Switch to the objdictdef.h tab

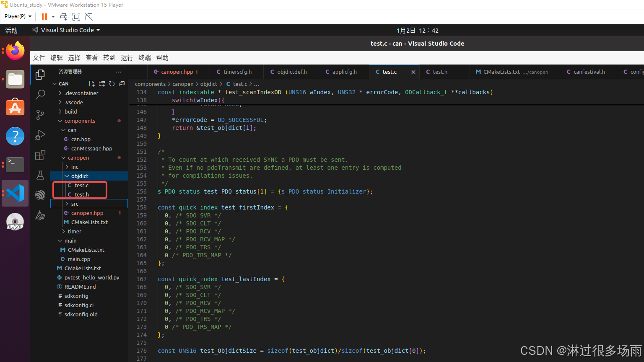tap(291, 72)
